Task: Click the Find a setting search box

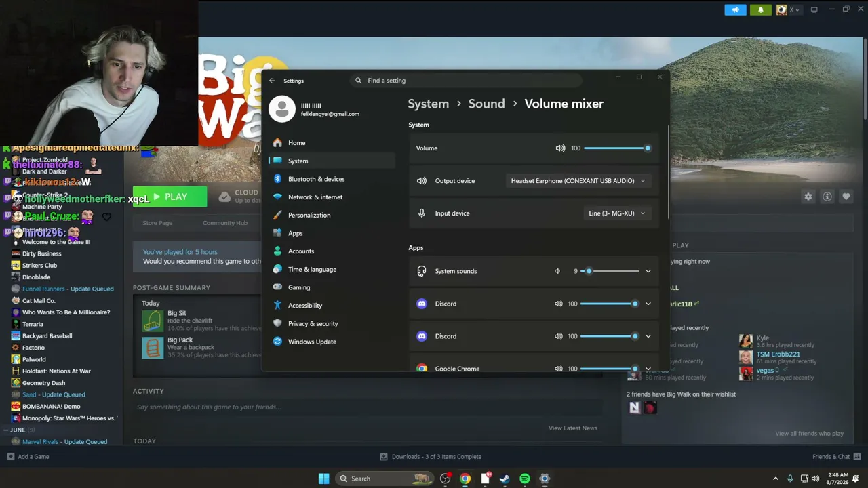Action: pyautogui.click(x=467, y=81)
